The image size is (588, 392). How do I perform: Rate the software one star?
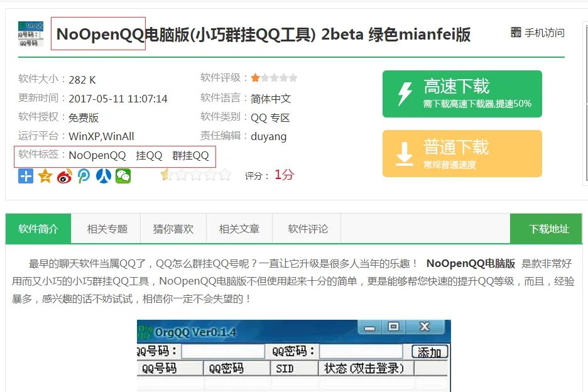(165, 176)
